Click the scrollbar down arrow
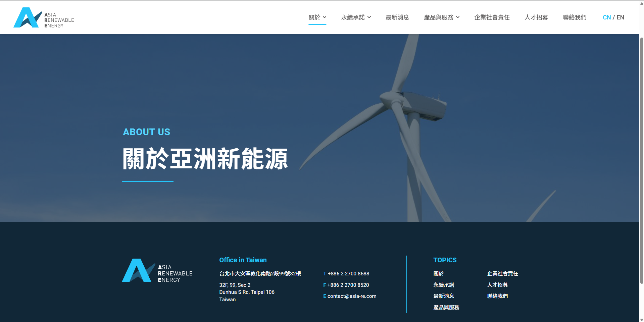Screen dimensions: 644x322 click(642, 320)
